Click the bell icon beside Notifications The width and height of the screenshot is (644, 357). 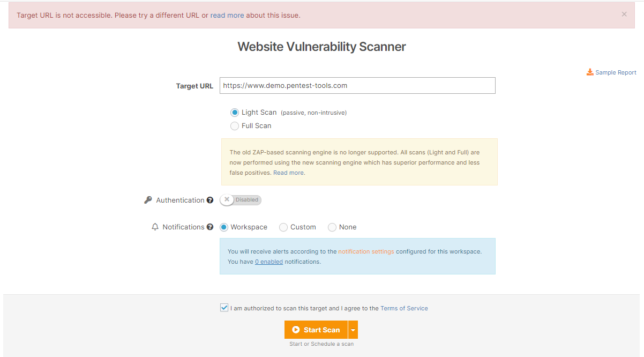[x=155, y=226]
